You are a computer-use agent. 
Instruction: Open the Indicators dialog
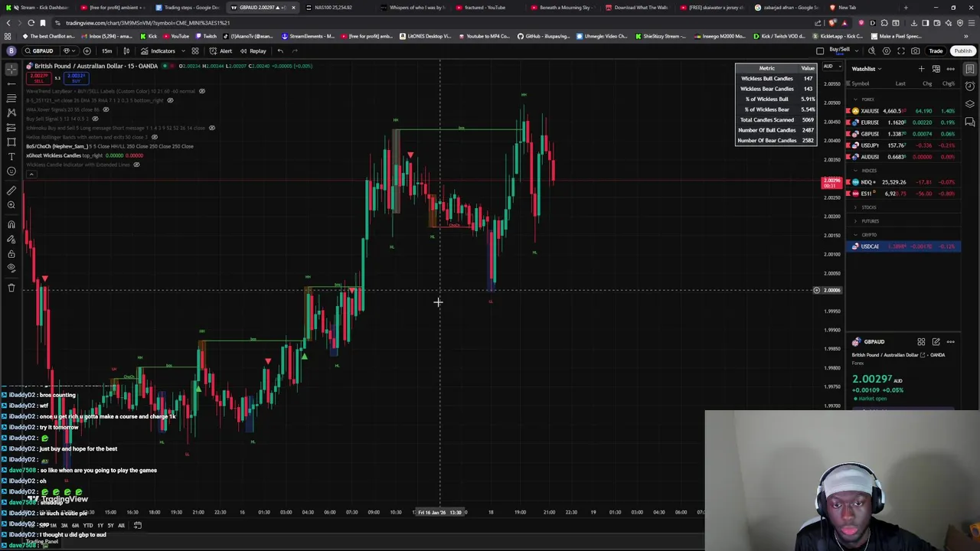click(158, 51)
